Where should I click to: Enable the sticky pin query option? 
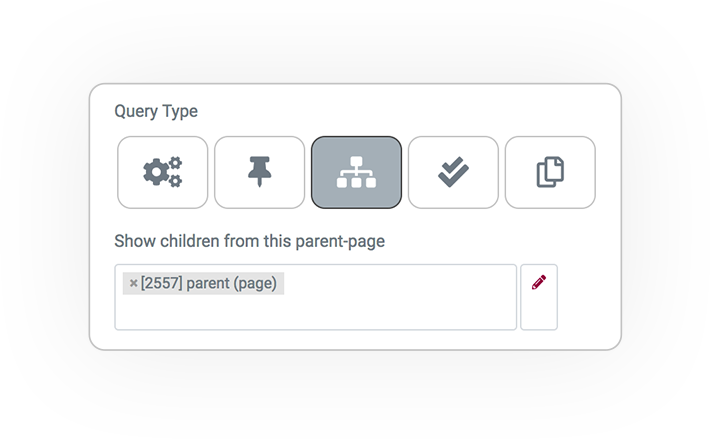coord(259,172)
